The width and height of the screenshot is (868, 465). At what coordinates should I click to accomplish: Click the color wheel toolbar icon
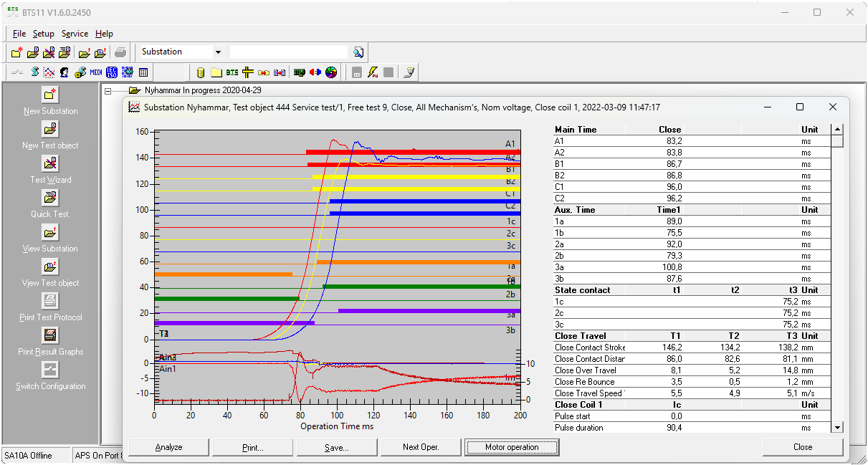(330, 72)
